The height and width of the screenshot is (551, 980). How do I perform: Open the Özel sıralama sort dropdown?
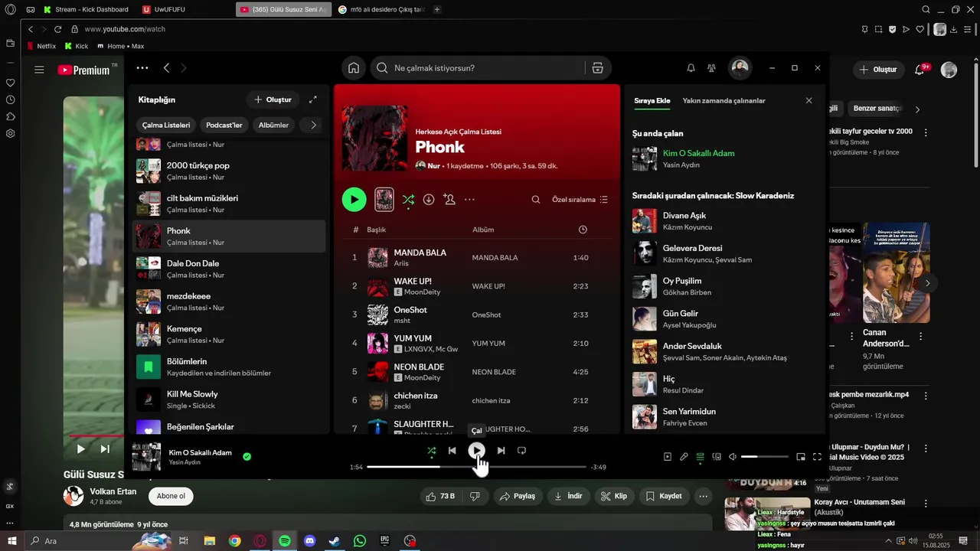[580, 200]
